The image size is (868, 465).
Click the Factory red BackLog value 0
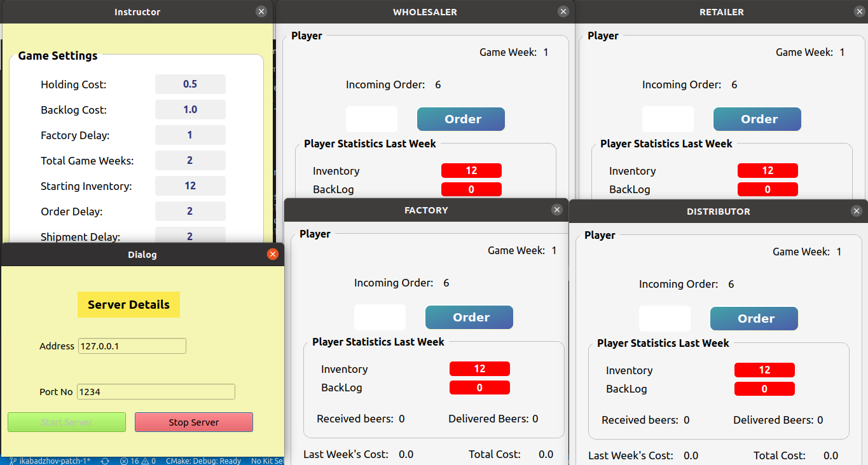[479, 387]
